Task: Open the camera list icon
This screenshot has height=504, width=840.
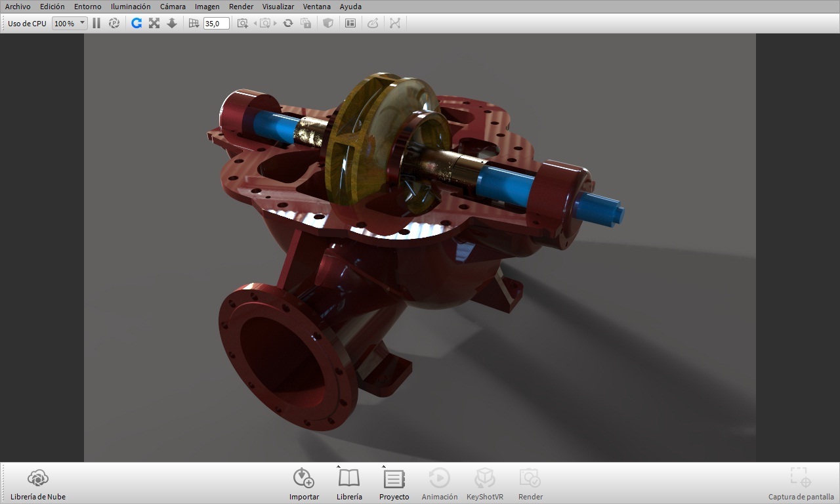Action: tap(265, 23)
